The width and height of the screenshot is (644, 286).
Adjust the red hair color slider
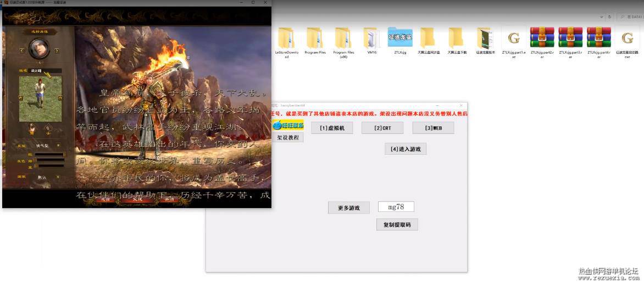49,155
